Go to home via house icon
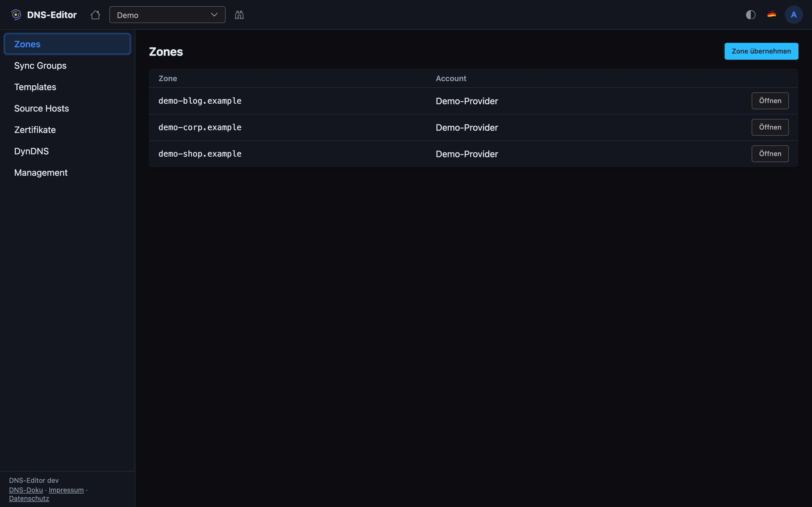The width and height of the screenshot is (812, 507). [x=95, y=15]
